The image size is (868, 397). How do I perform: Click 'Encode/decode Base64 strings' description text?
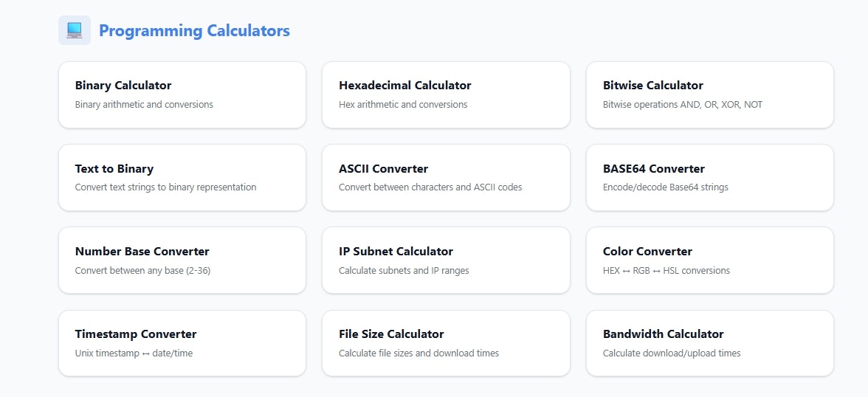point(665,187)
